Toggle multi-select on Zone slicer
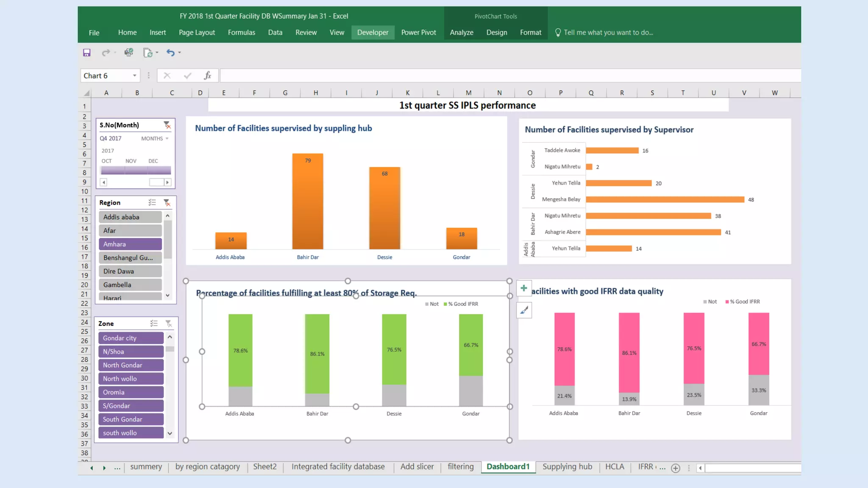This screenshot has height=488, width=868. 154,323
